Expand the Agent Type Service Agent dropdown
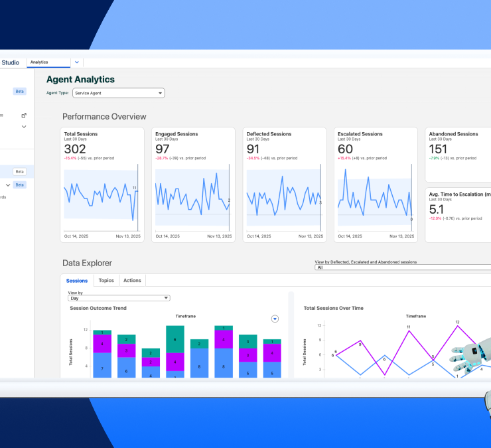 tap(118, 94)
